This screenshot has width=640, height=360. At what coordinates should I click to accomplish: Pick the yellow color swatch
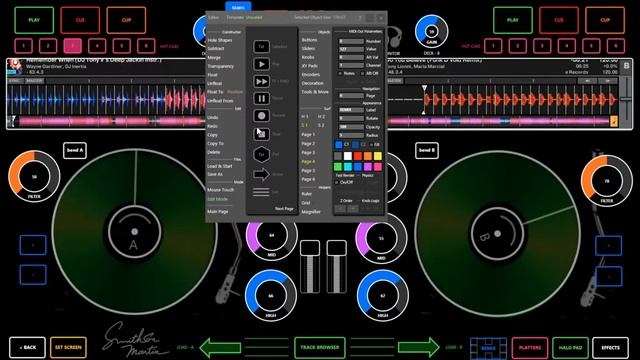pos(378,156)
